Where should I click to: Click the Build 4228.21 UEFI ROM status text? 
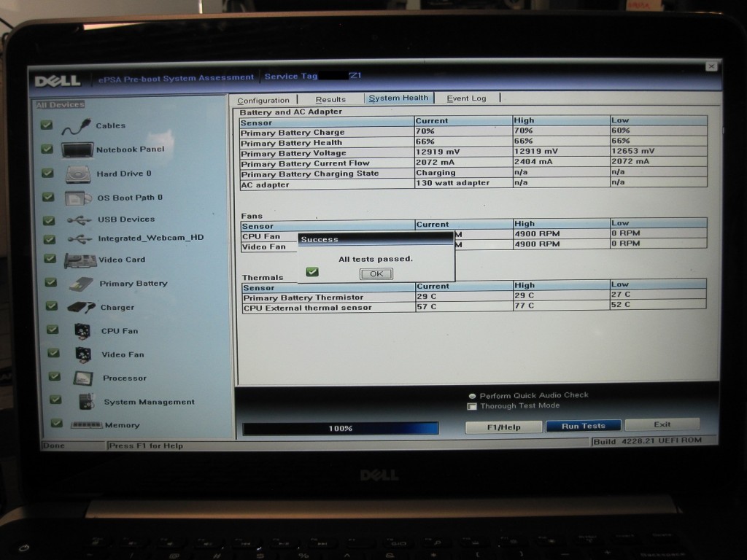[x=648, y=441]
